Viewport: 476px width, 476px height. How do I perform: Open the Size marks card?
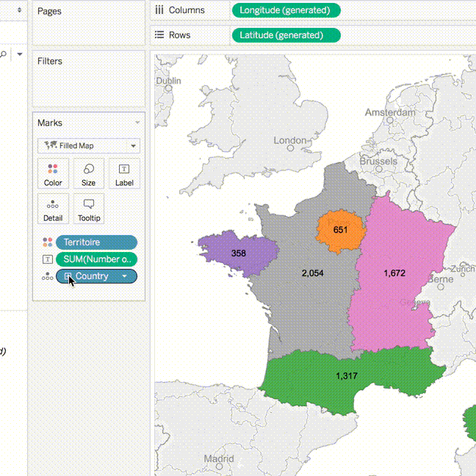pyautogui.click(x=88, y=173)
